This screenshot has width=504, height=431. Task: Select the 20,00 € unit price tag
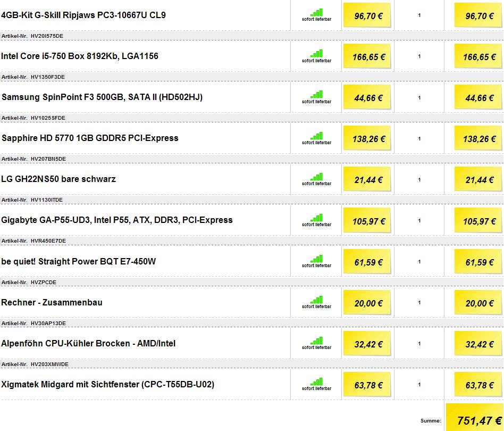point(367,303)
